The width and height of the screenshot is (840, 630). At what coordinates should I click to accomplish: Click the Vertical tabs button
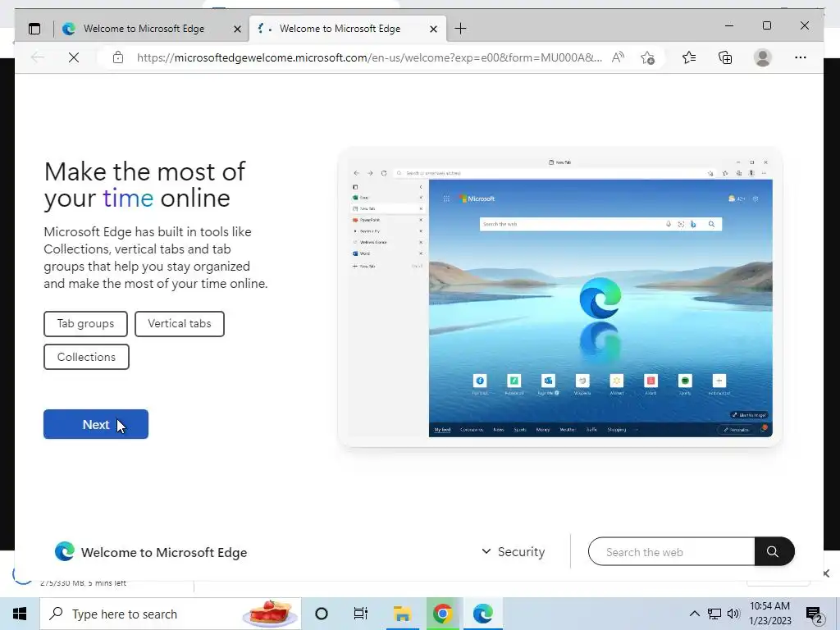180,323
